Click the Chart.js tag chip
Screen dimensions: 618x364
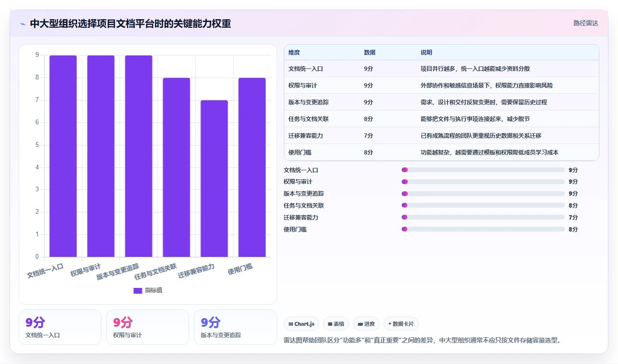pyautogui.click(x=302, y=324)
